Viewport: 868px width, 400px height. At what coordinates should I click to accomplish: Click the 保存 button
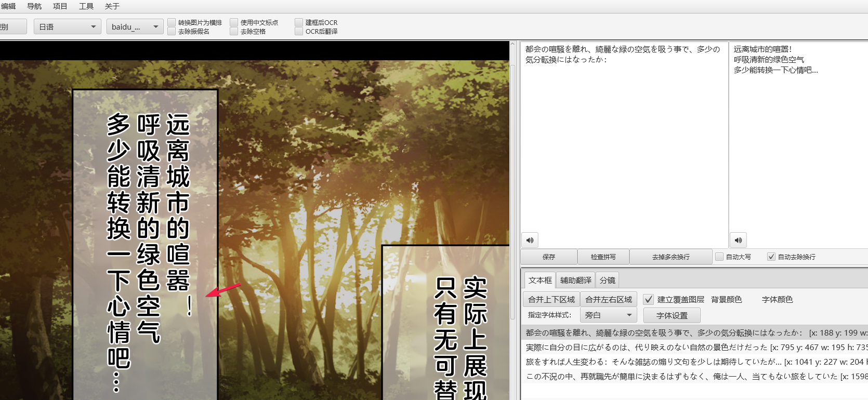point(549,257)
